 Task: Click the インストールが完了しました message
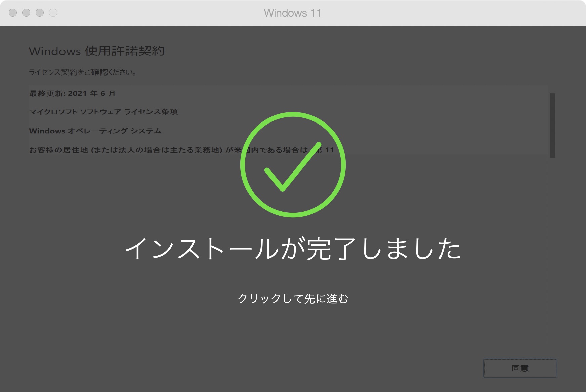293,249
